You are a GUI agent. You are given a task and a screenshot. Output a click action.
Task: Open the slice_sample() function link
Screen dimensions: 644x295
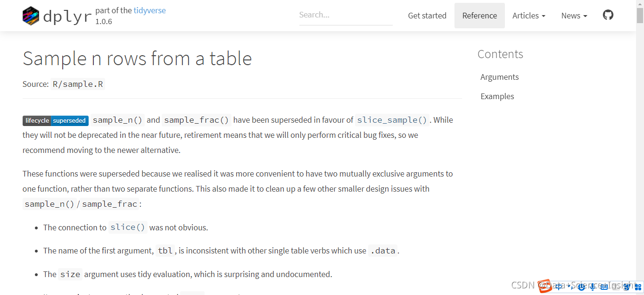(x=392, y=120)
